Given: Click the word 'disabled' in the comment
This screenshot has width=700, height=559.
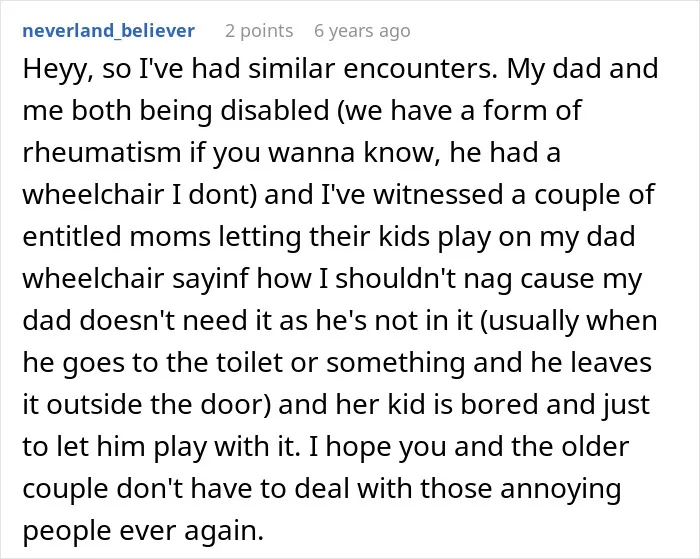Looking at the screenshot, I should pyautogui.click(x=275, y=111).
